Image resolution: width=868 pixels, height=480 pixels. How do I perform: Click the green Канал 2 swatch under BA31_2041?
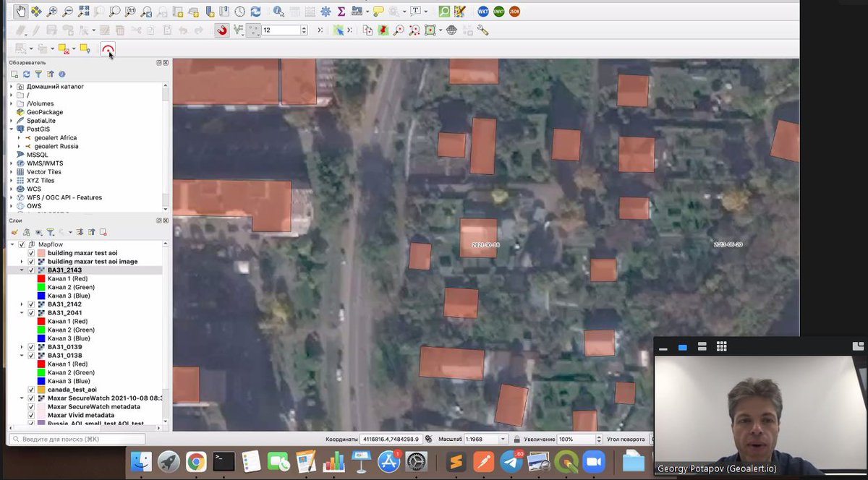[41, 330]
